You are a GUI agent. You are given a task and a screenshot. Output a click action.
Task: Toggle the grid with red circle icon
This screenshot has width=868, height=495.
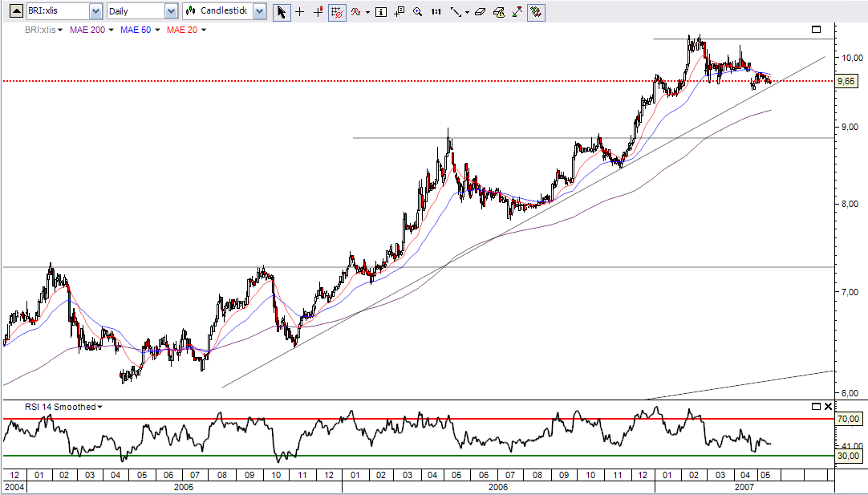(337, 11)
